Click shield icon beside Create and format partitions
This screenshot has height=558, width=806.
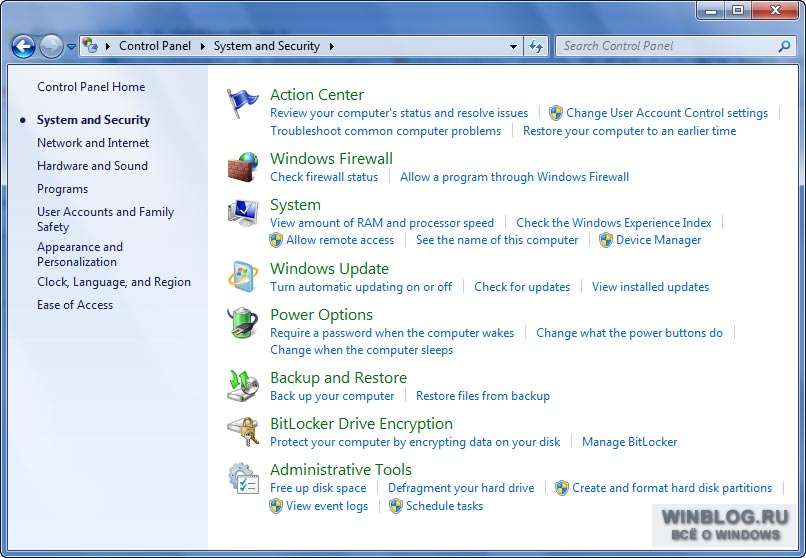pos(562,488)
